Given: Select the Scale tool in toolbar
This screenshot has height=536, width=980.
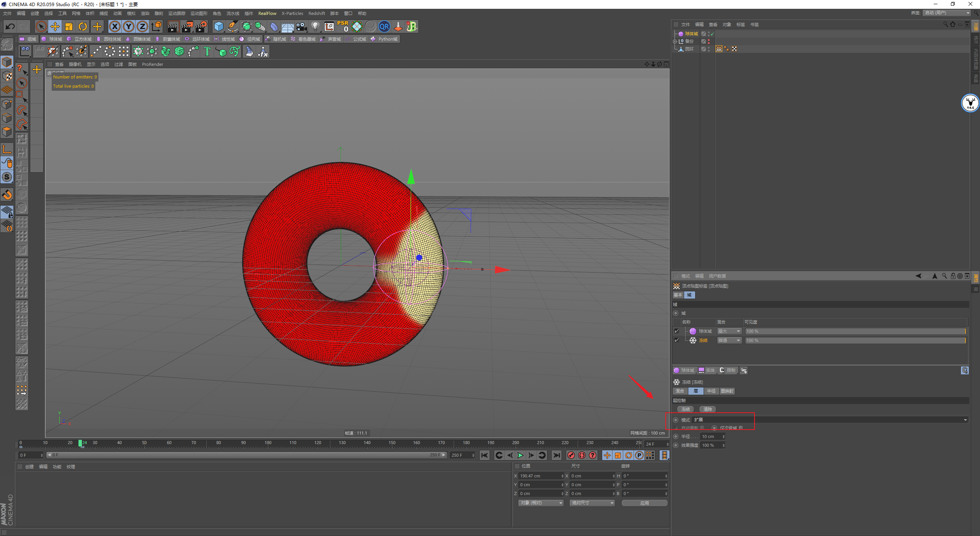Looking at the screenshot, I should point(69,26).
